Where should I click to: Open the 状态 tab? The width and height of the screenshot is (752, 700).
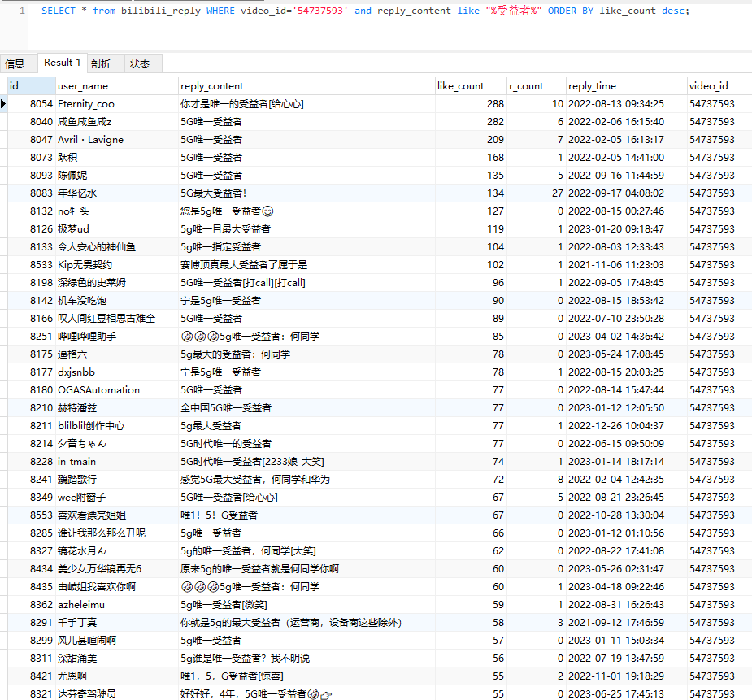tap(143, 63)
